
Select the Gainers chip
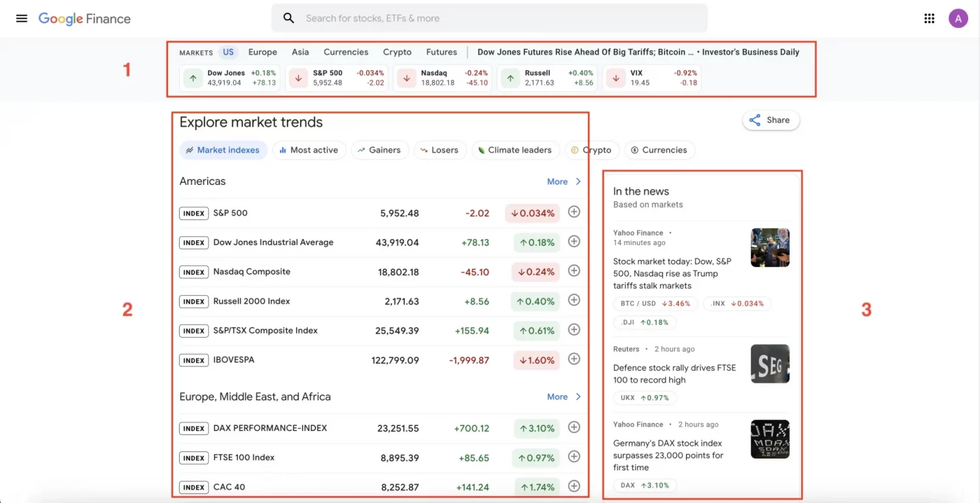point(380,150)
